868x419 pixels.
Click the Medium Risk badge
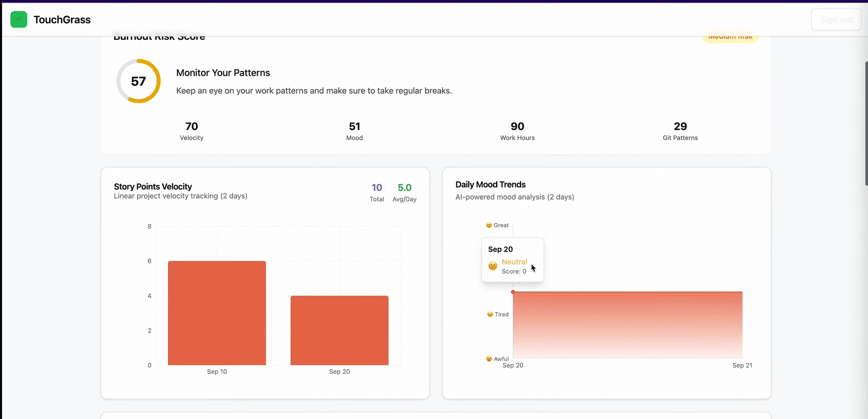pos(730,37)
